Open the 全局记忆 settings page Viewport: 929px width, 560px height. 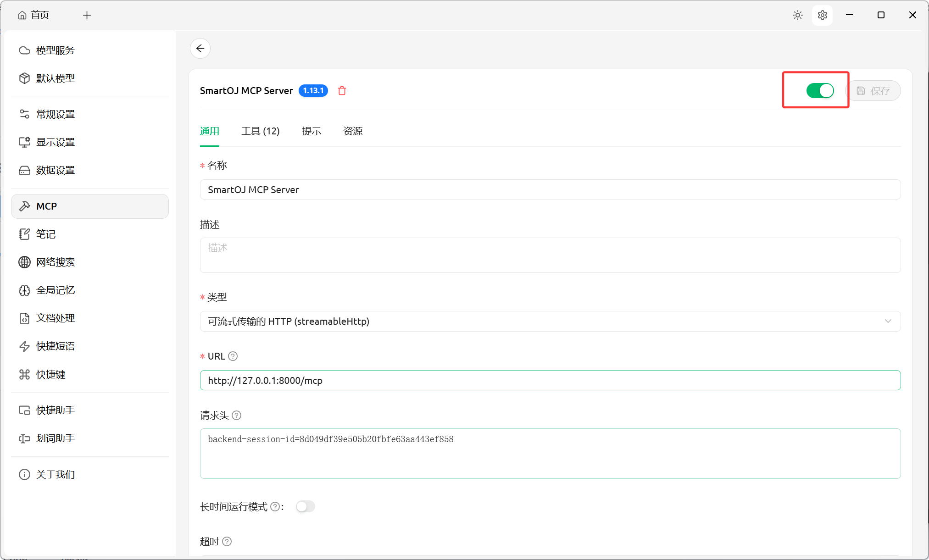[90, 290]
